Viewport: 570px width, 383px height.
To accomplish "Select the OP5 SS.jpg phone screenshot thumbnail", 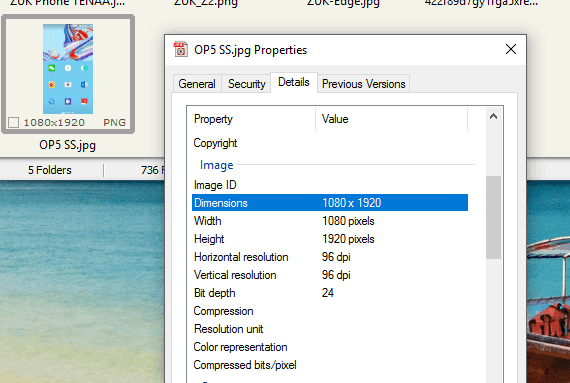I will (68, 69).
